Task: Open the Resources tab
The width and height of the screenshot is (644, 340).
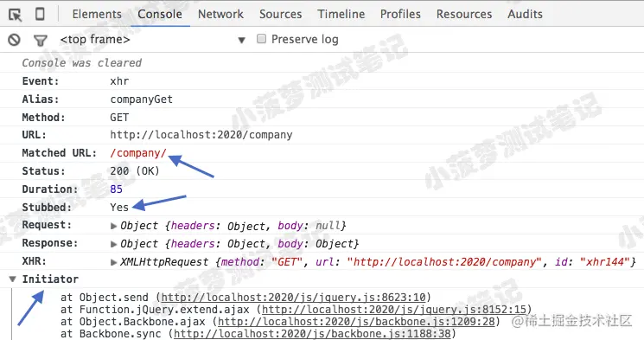Action: pyautogui.click(x=464, y=14)
